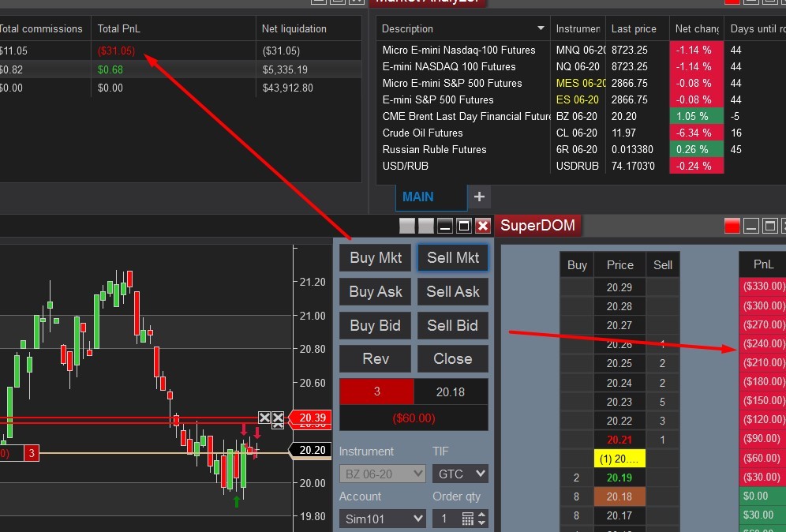Click Description column sort arrow
This screenshot has width=786, height=532.
(x=541, y=28)
